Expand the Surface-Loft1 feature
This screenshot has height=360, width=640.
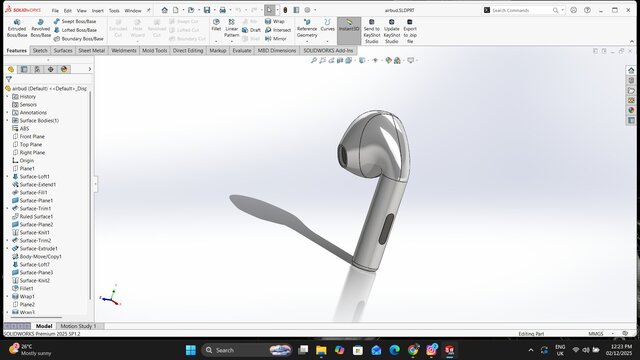click(7, 177)
